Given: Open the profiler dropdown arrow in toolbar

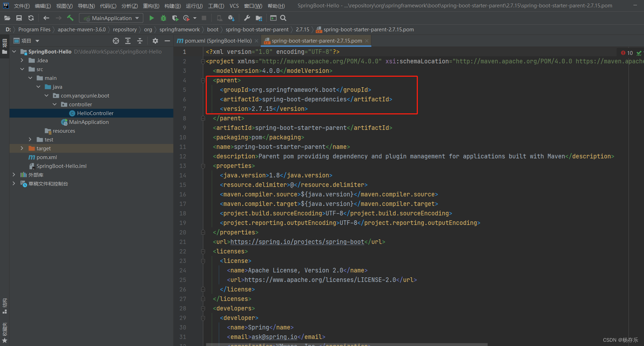Looking at the screenshot, I should 195,18.
